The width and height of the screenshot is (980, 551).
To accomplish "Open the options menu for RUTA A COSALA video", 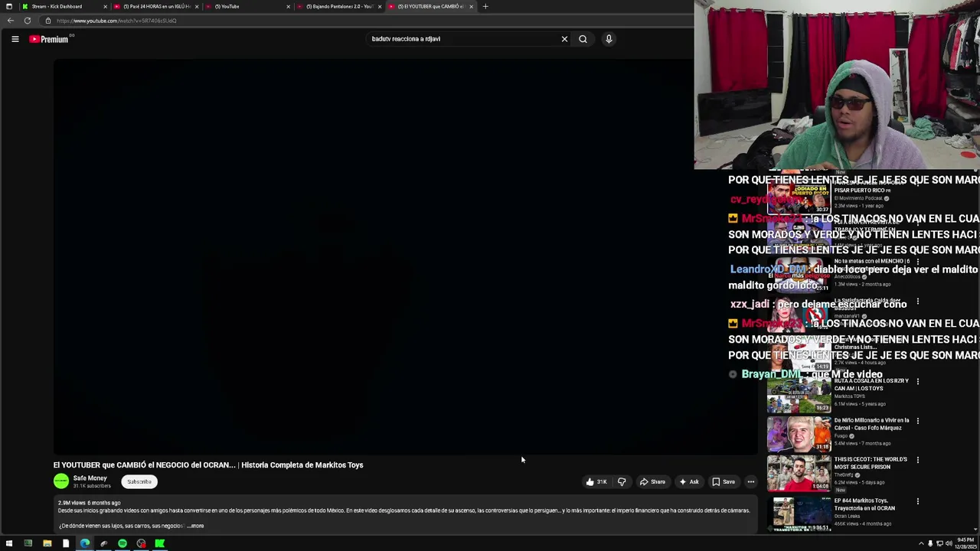I will pyautogui.click(x=917, y=381).
